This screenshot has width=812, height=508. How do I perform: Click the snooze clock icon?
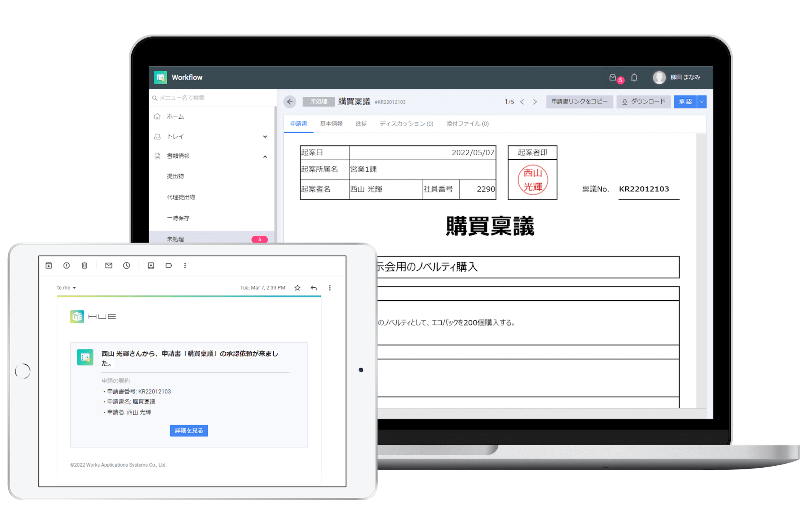click(x=127, y=265)
